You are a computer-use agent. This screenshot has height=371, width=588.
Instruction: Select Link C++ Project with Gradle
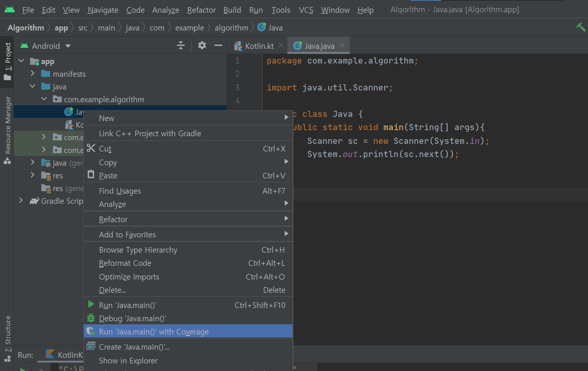pos(188,133)
